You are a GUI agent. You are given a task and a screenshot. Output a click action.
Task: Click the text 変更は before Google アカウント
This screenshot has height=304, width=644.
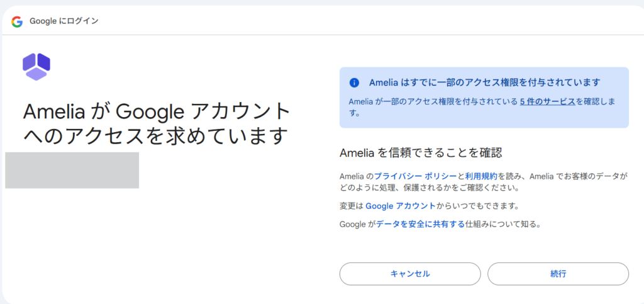[x=351, y=206]
